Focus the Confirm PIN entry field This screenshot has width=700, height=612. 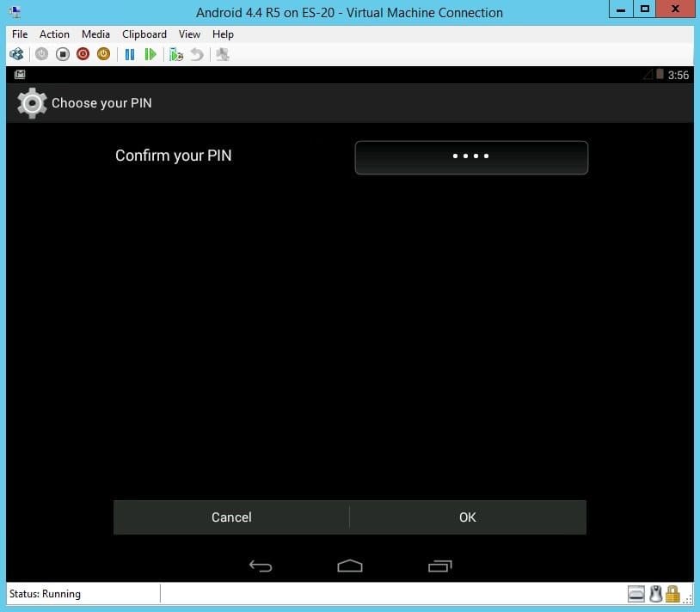(x=471, y=157)
